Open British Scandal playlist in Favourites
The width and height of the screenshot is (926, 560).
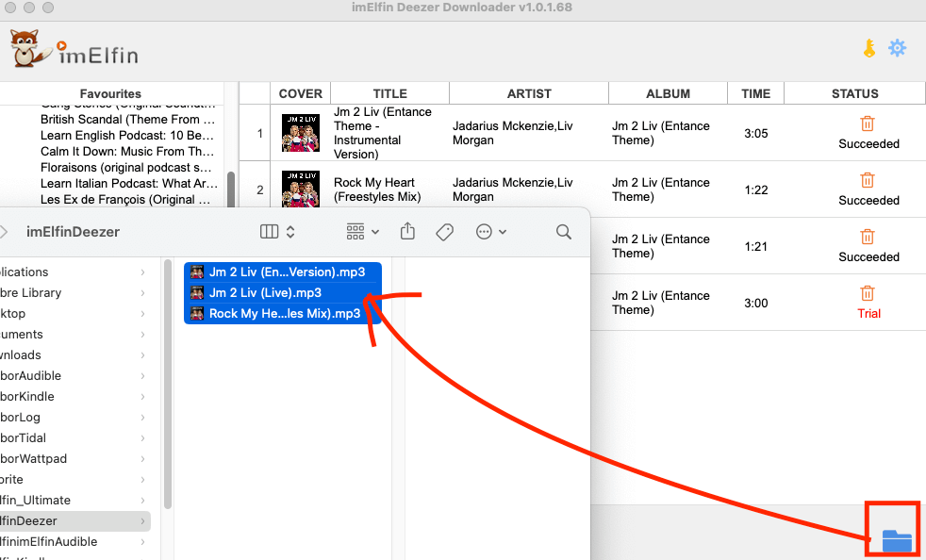pos(127,120)
